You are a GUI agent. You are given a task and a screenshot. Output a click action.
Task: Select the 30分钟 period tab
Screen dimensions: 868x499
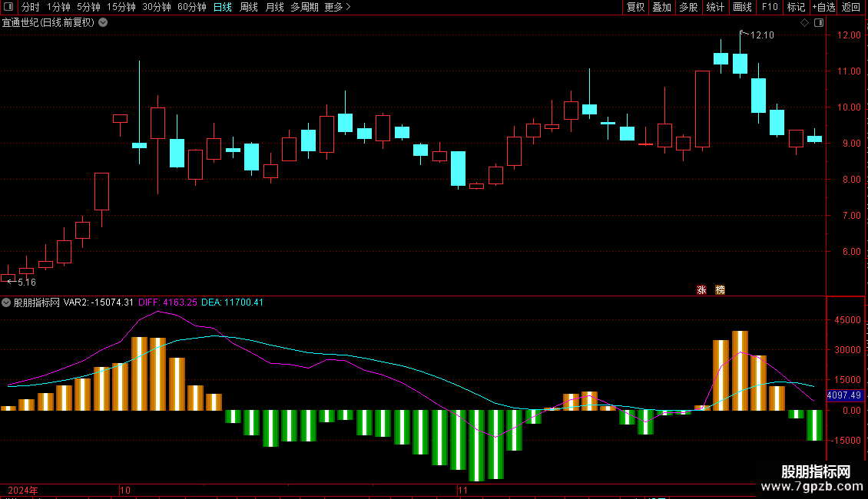pos(157,7)
